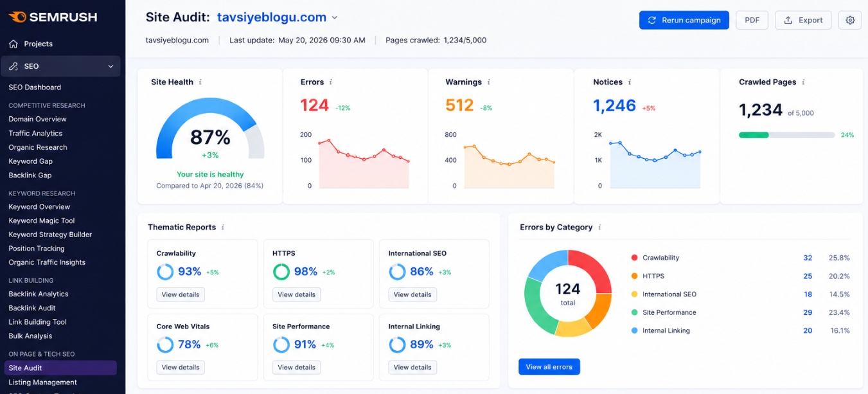
Task: Click the HTTPS error count 25
Action: [808, 276]
